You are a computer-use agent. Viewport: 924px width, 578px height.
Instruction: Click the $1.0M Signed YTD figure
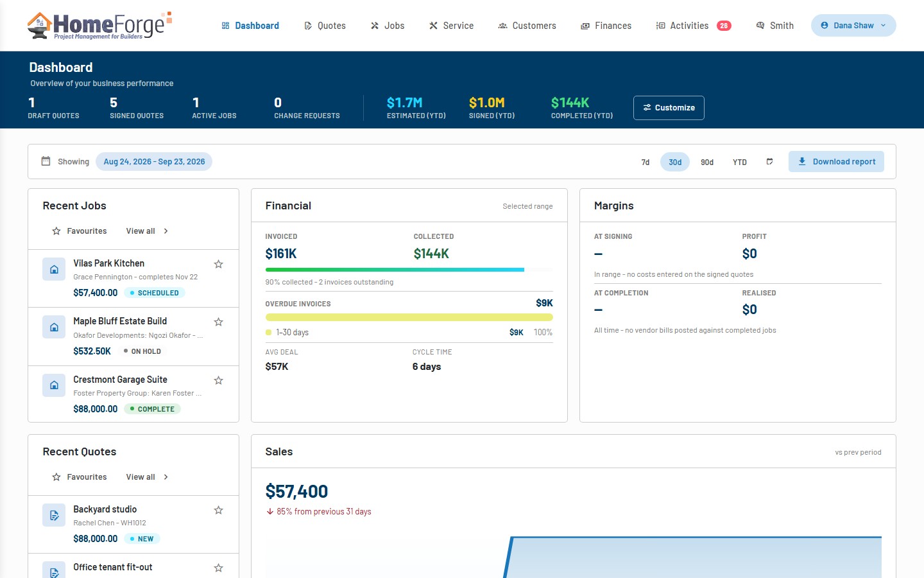pyautogui.click(x=487, y=103)
